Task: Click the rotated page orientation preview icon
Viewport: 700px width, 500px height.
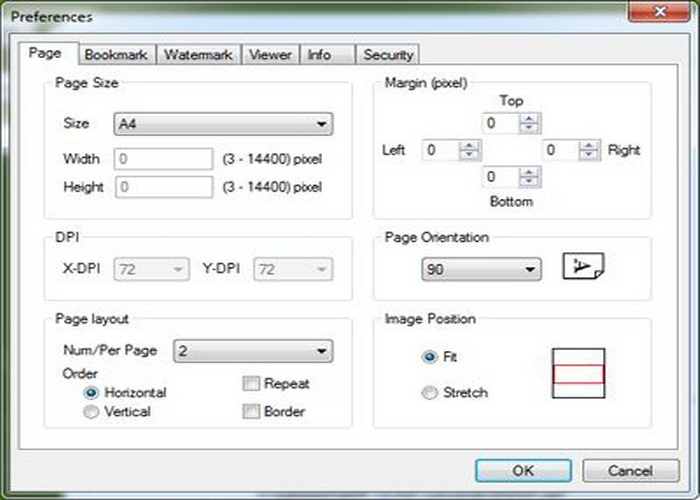Action: pos(583,267)
